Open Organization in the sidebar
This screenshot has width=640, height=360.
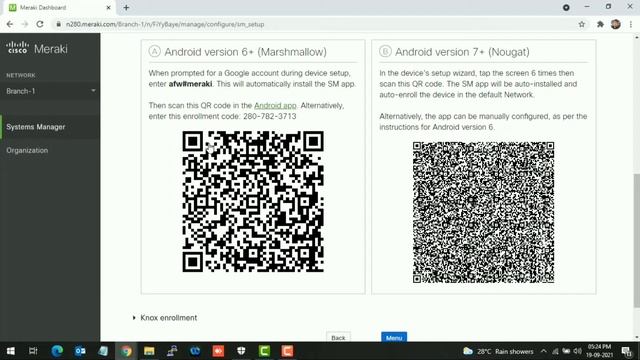(x=27, y=150)
